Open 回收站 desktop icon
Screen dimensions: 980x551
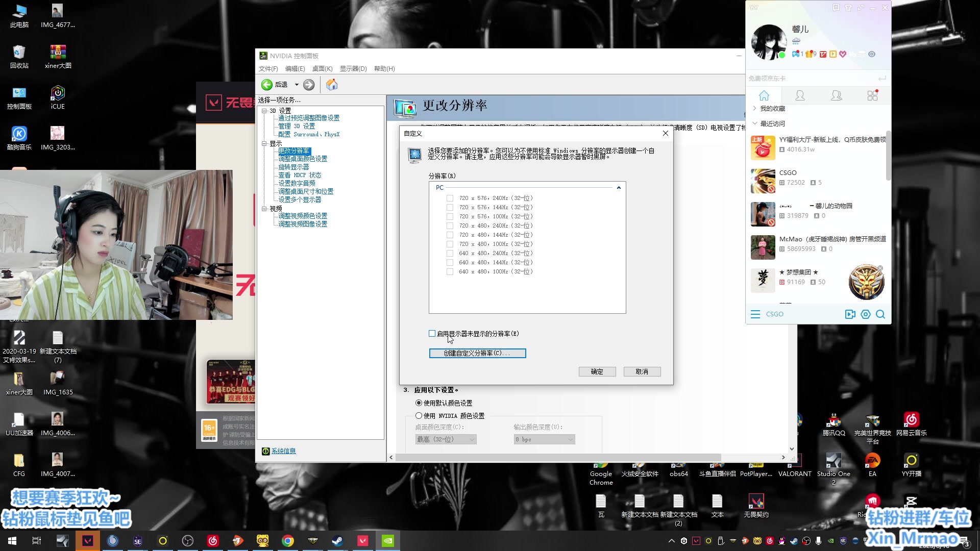(x=19, y=57)
